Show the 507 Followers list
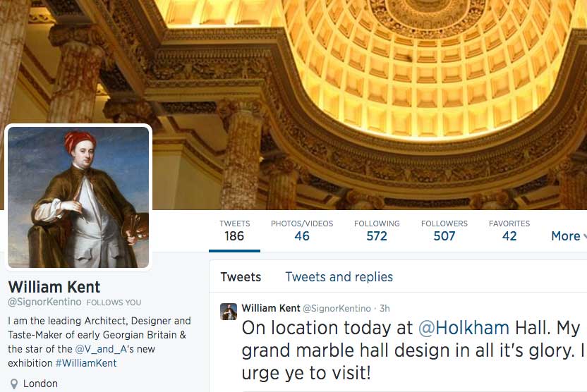Screen dimensions: 587x392 [444, 231]
